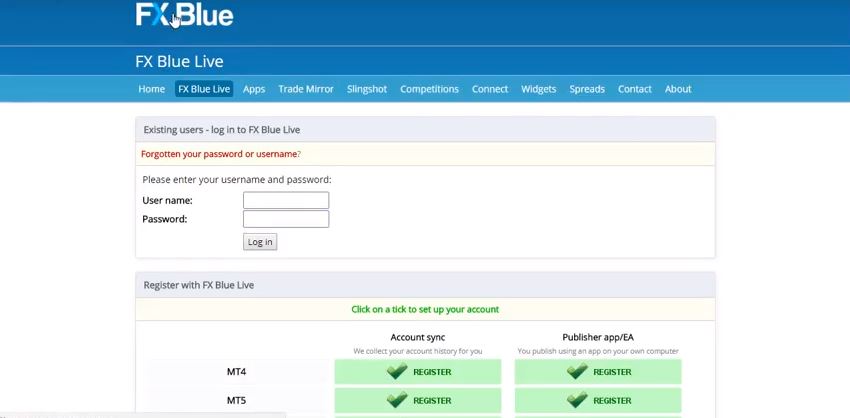This screenshot has height=418, width=850.
Task: Focus the User name input field
Action: click(x=286, y=200)
